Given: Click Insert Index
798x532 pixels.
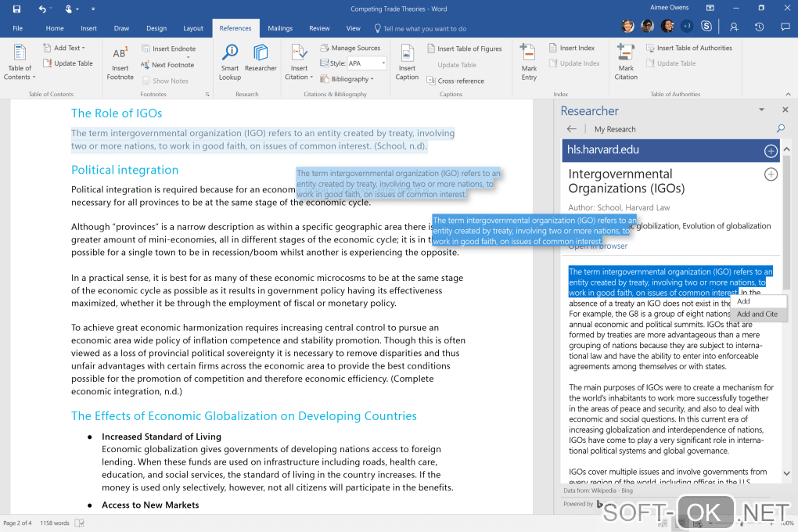Looking at the screenshot, I should (572, 48).
